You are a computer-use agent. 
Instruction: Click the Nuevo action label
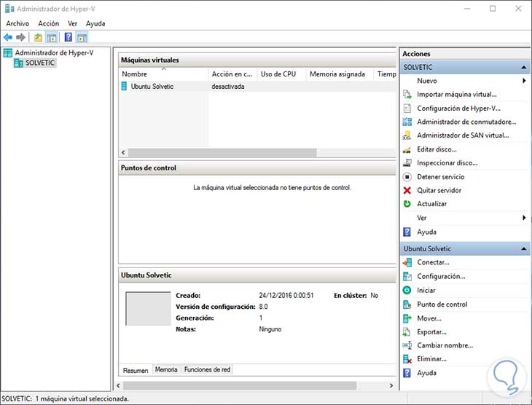(x=427, y=81)
